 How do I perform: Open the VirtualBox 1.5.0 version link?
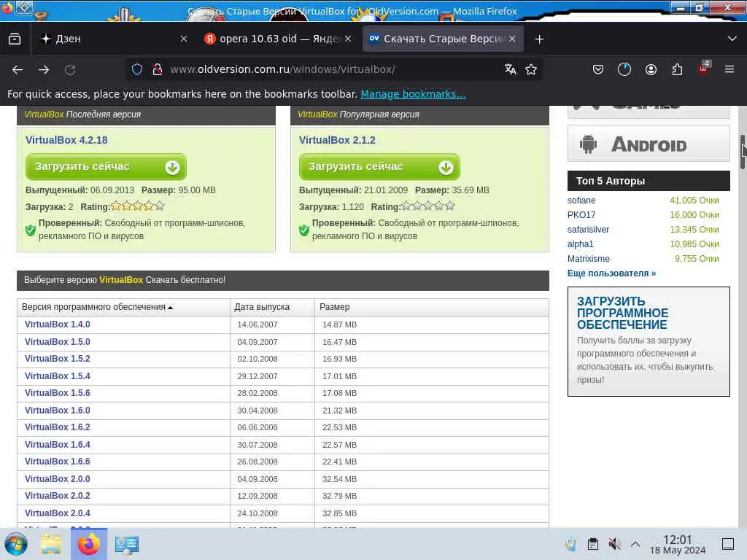(x=57, y=341)
